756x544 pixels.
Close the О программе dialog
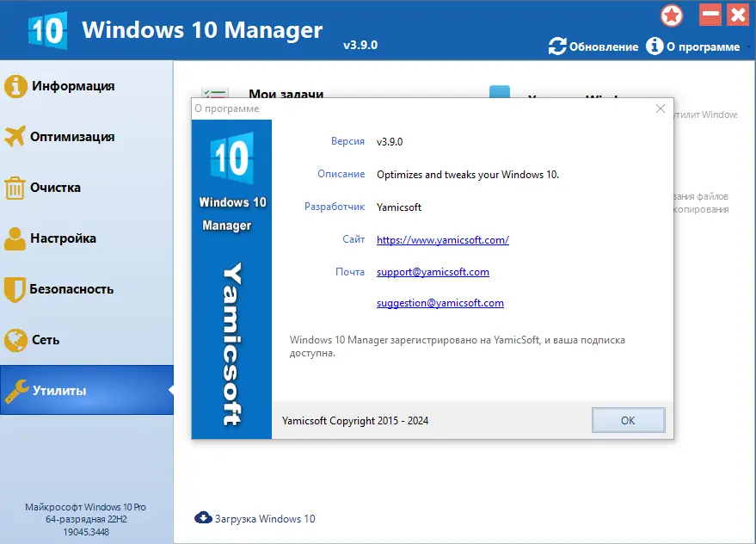point(660,108)
